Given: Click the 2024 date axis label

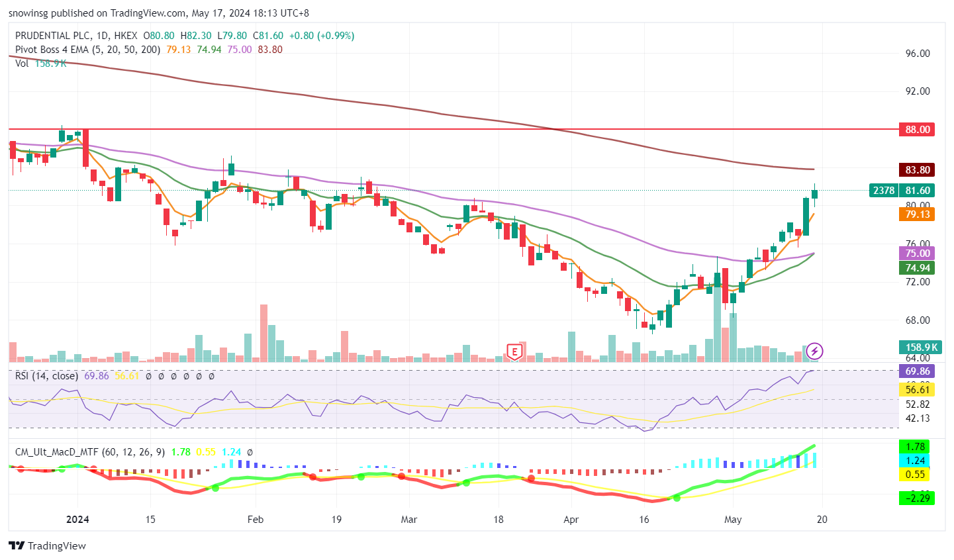Looking at the screenshot, I should click(77, 519).
